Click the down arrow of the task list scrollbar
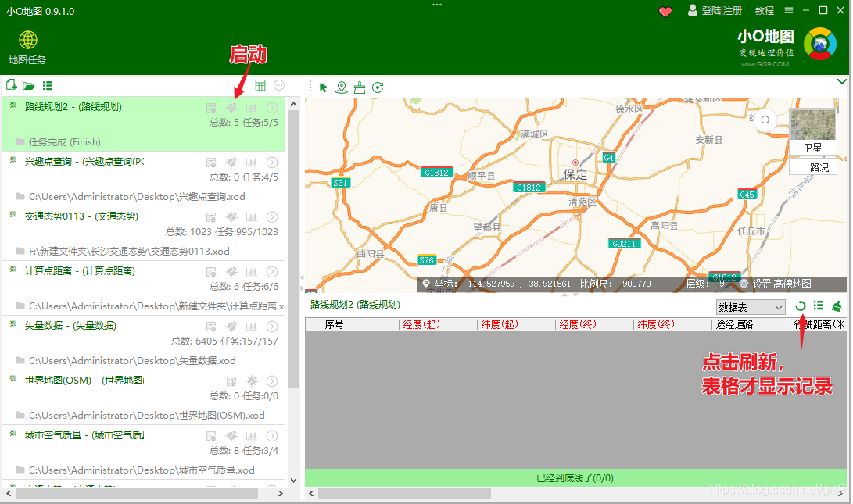The width and height of the screenshot is (853, 504). [x=294, y=480]
